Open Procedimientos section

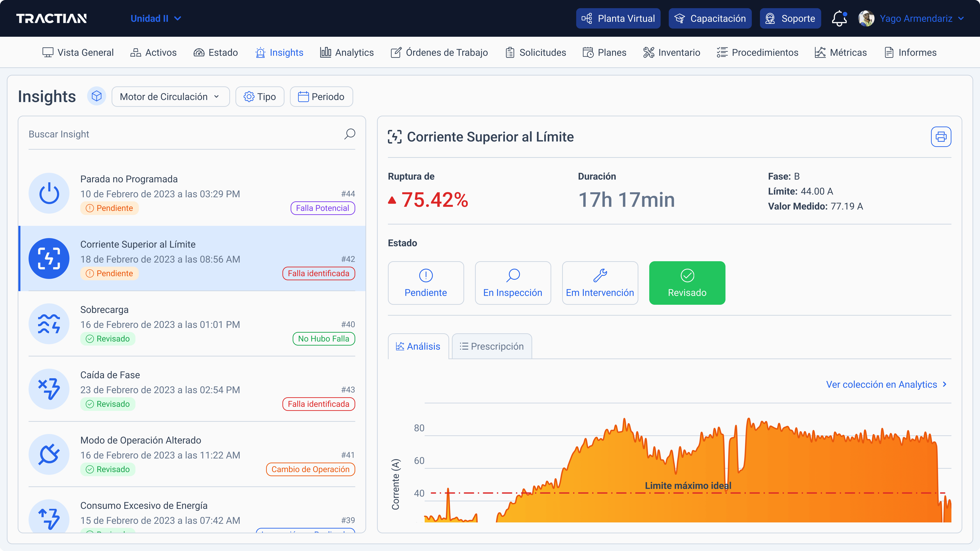coord(757,52)
